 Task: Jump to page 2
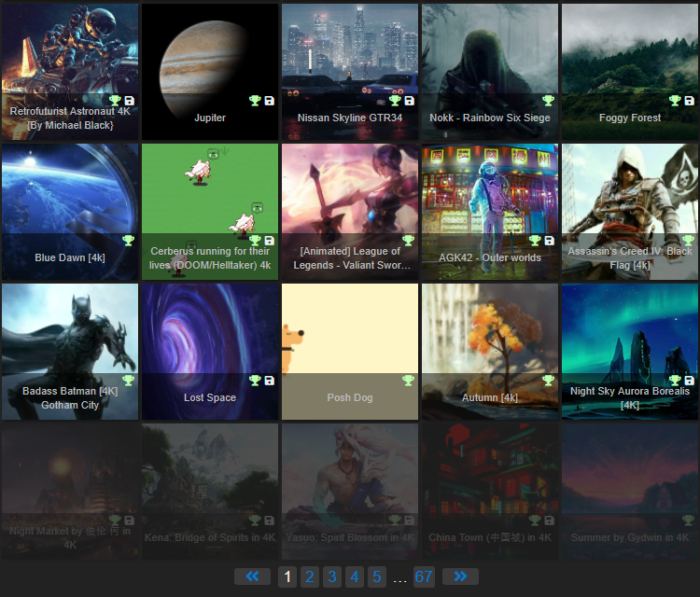[x=310, y=576]
